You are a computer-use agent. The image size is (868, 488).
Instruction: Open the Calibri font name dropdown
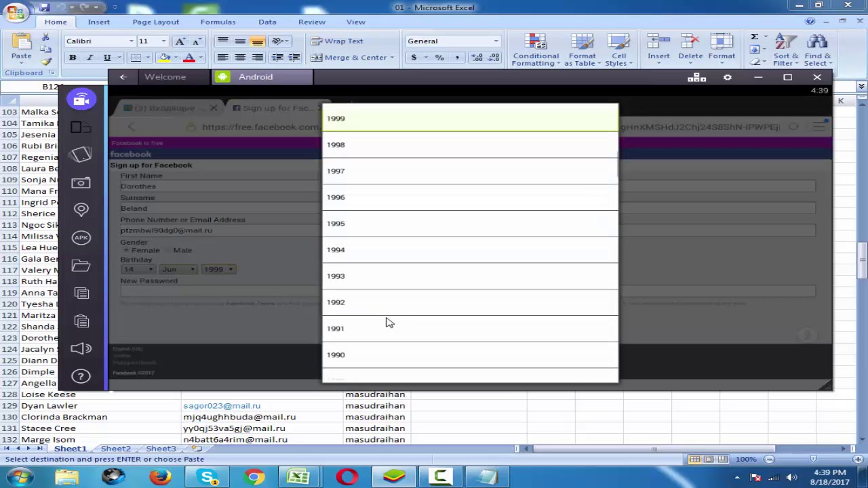pyautogui.click(x=131, y=41)
